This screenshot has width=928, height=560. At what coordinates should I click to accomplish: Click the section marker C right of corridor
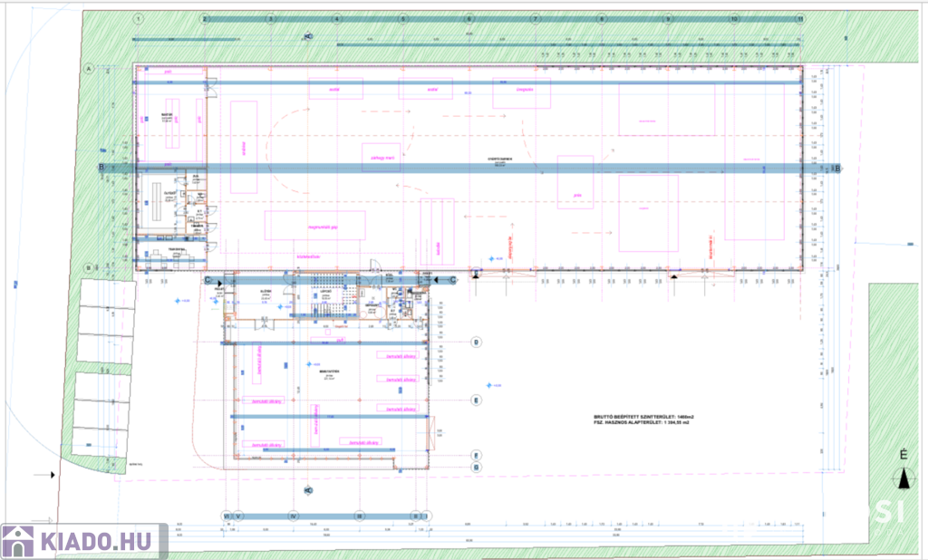[453, 280]
